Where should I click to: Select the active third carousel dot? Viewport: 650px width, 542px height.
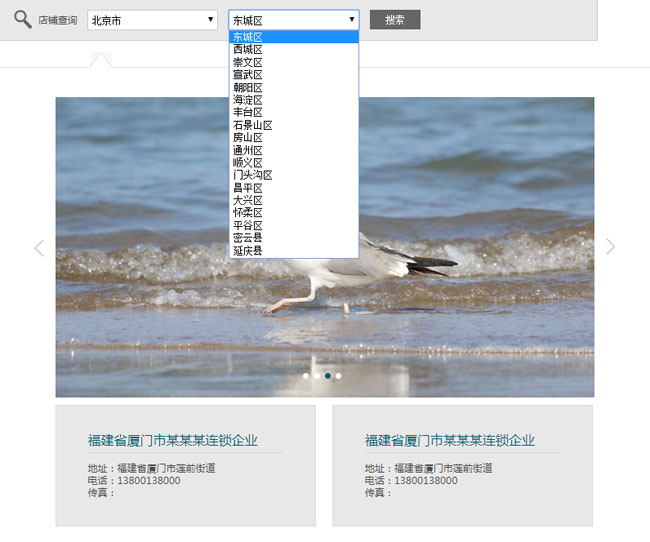tap(328, 376)
